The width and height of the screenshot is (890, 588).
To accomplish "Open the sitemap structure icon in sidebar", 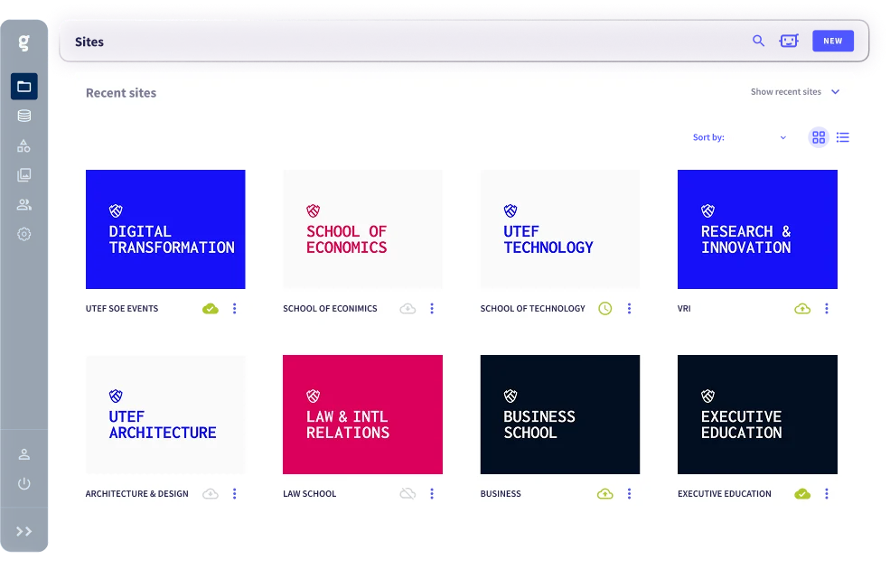I will coord(23,145).
